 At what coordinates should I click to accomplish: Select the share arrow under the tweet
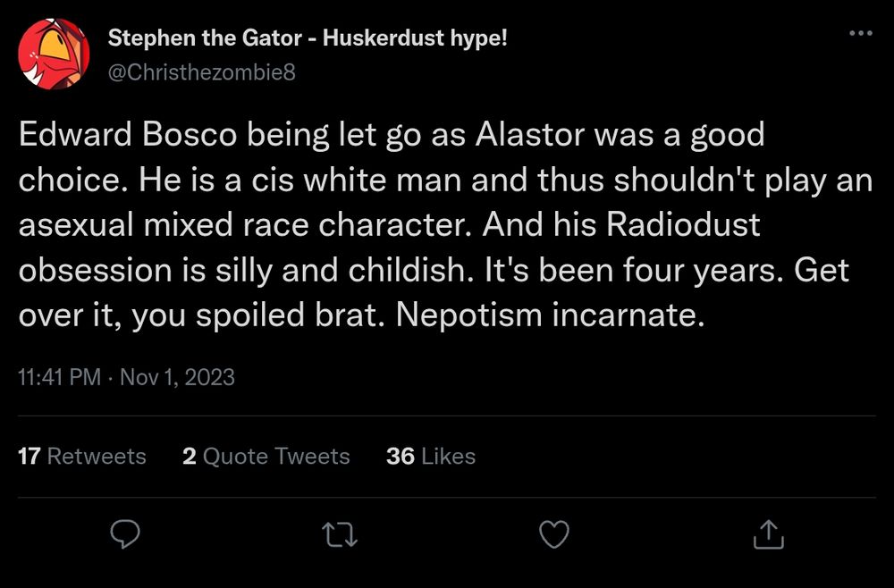tap(769, 533)
